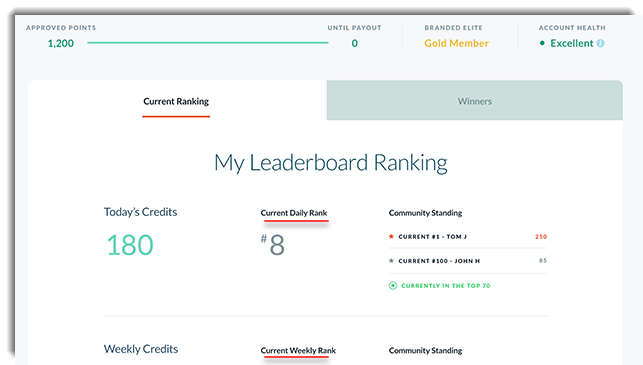Click the daily Community Standing heading
The height and width of the screenshot is (365, 643).
425,213
